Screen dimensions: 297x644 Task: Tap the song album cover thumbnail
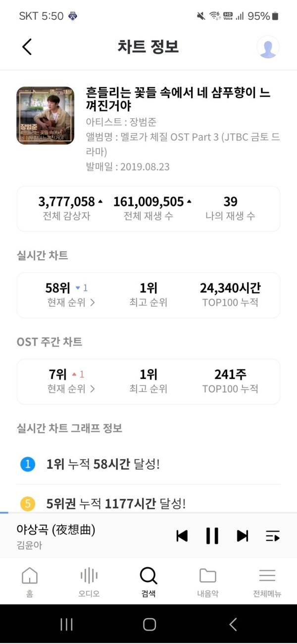(x=45, y=115)
